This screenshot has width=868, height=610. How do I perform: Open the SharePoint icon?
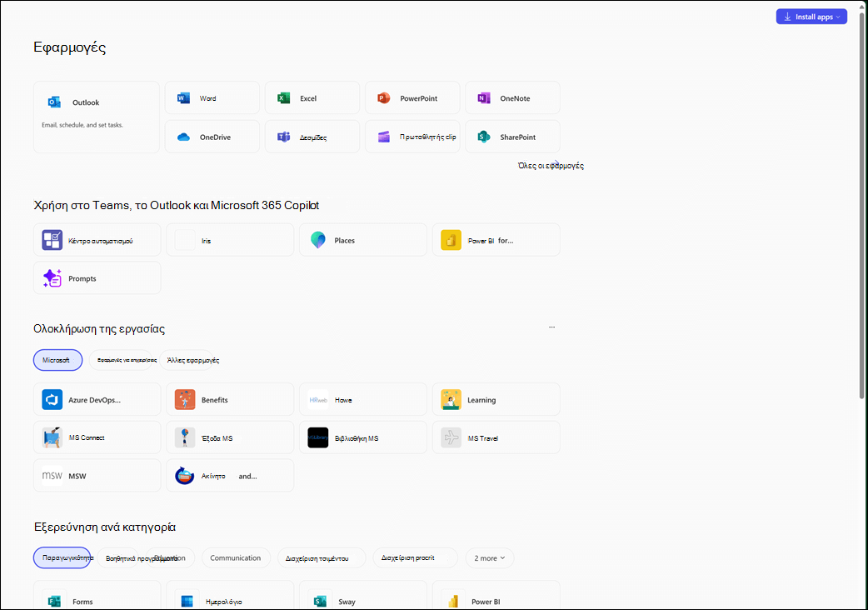click(484, 137)
